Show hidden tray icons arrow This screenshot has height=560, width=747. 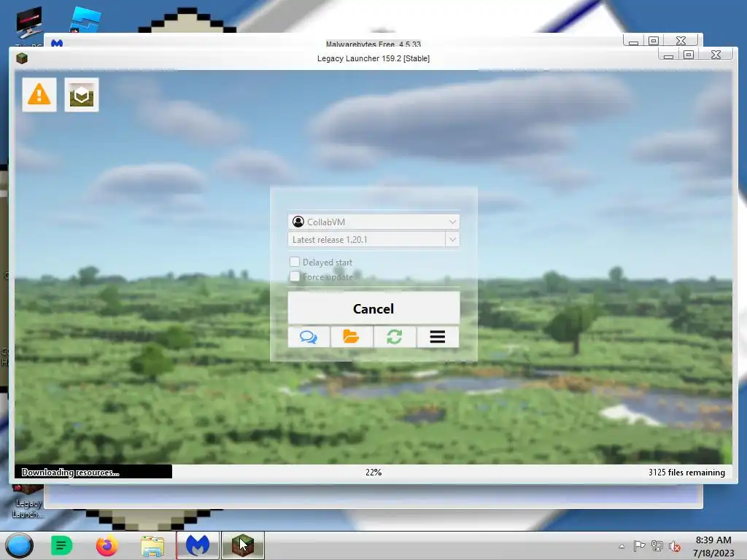(x=622, y=546)
